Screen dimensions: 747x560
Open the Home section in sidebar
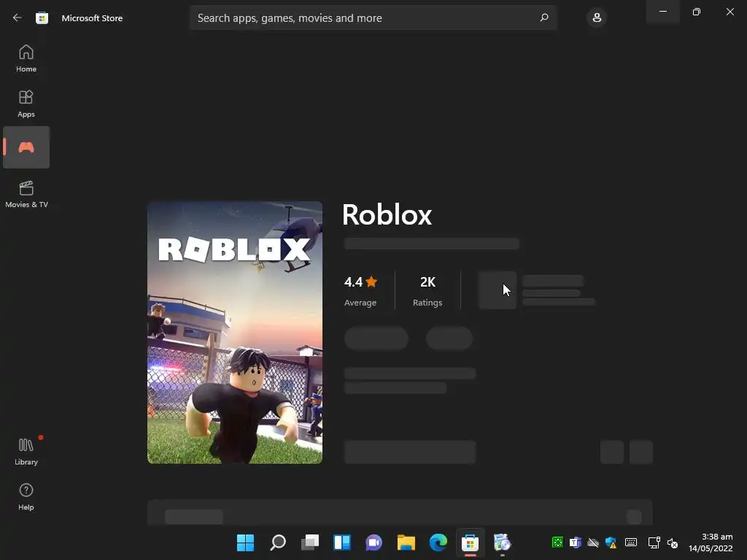coord(26,58)
